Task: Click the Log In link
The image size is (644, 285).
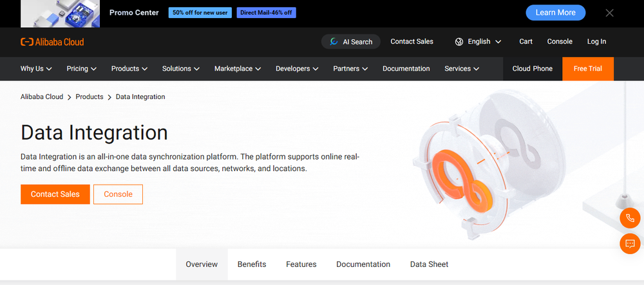Action: 596,41
